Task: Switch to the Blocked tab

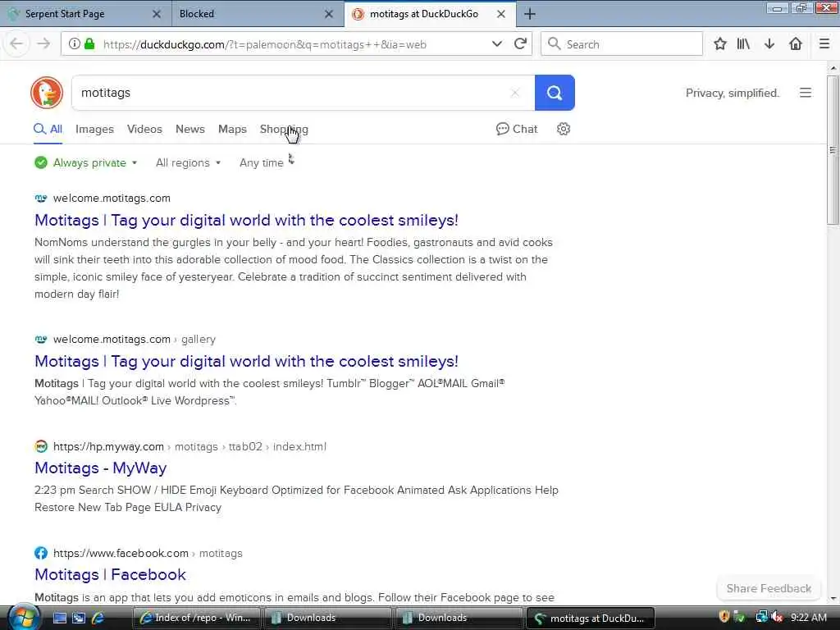Action: (257, 14)
